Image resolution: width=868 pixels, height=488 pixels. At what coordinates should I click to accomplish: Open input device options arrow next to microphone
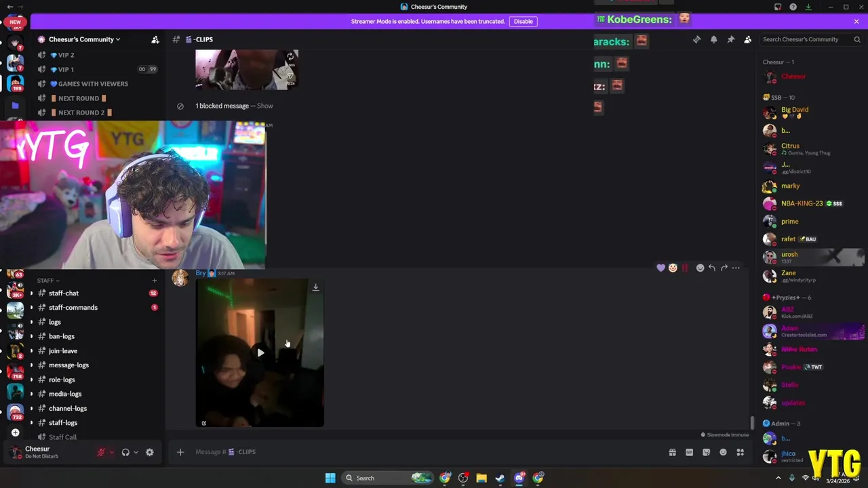pyautogui.click(x=111, y=452)
